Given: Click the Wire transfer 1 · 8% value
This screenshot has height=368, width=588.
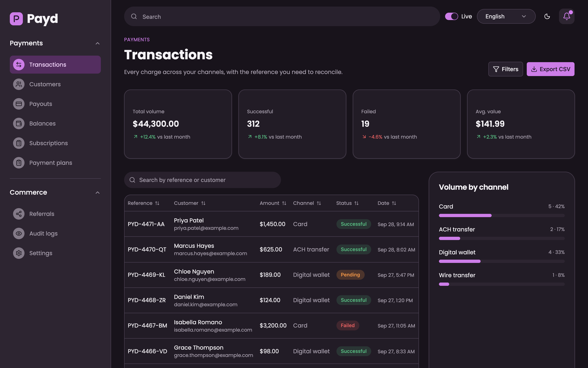Looking at the screenshot, I should click(558, 275).
